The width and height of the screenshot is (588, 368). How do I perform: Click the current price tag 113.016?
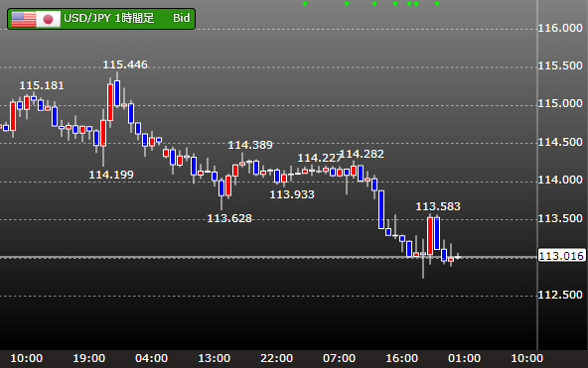[x=561, y=256]
